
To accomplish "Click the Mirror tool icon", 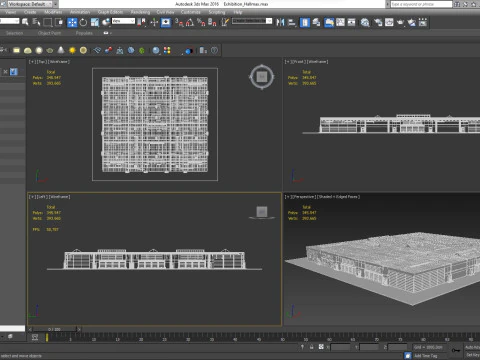I will click(x=280, y=22).
